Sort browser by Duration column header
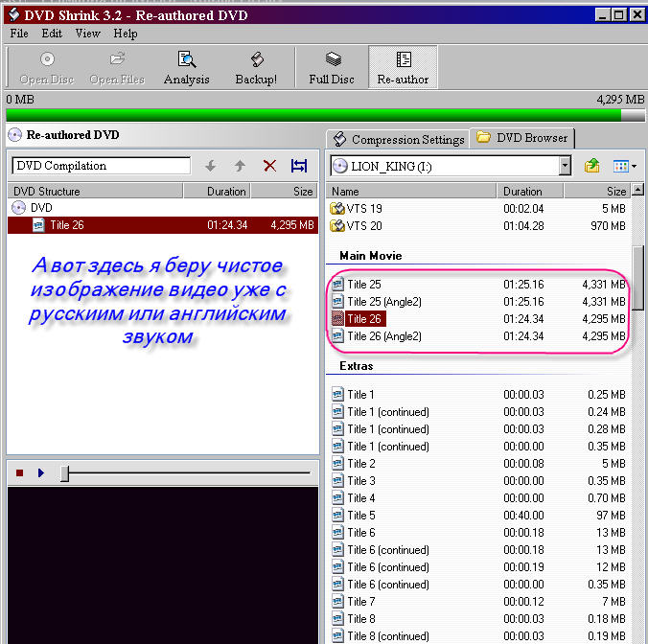Viewport: 648px width, 644px height. pyautogui.click(x=531, y=192)
